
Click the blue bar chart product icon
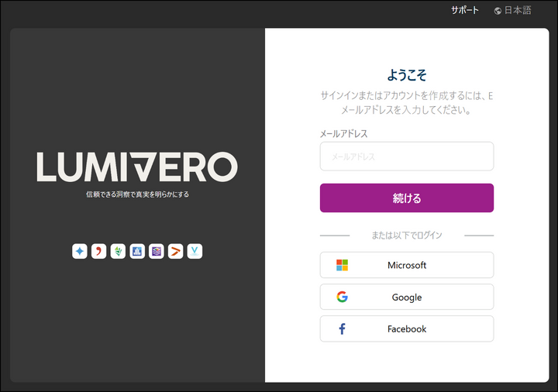pos(137,251)
